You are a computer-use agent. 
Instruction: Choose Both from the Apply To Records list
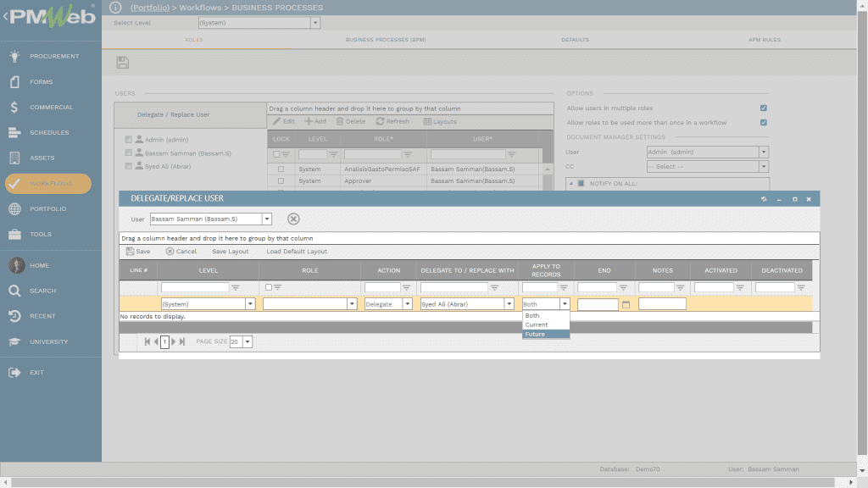pyautogui.click(x=546, y=315)
